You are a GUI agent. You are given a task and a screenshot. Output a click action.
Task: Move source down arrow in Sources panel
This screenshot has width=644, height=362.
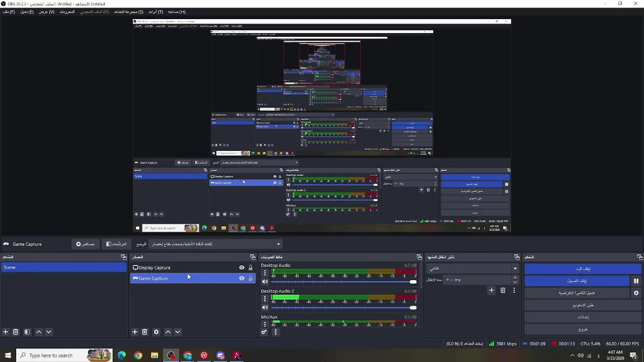tap(178, 332)
